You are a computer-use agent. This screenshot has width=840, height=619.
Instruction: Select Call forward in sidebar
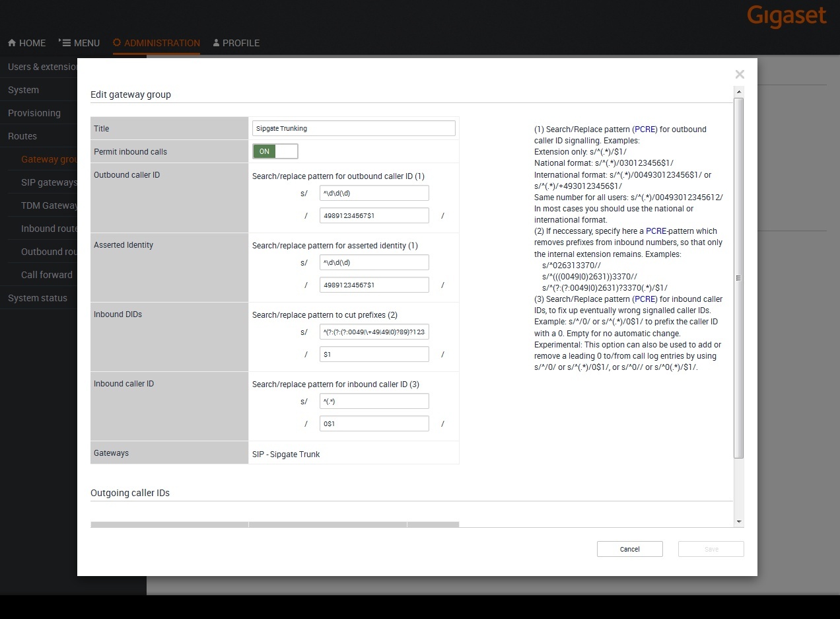(x=47, y=275)
